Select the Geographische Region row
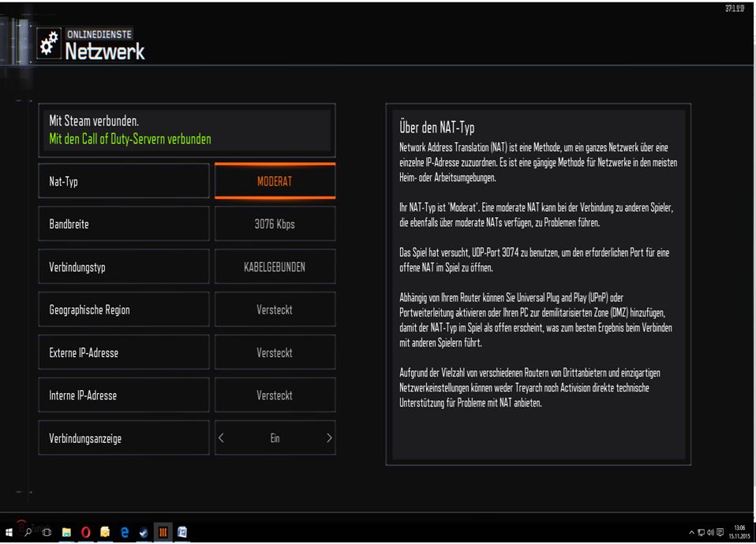756x544 pixels. tap(124, 310)
